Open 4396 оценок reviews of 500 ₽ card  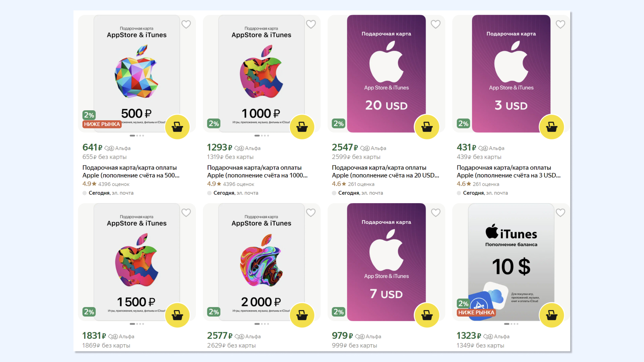114,184
